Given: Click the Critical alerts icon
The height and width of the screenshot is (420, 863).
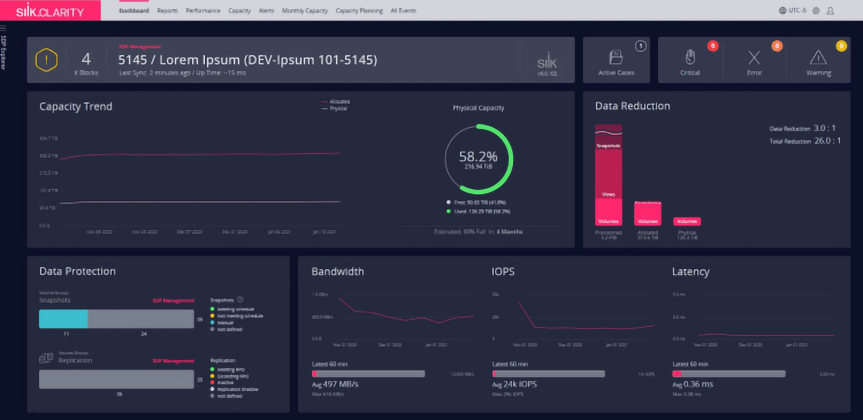Looking at the screenshot, I should [x=689, y=56].
